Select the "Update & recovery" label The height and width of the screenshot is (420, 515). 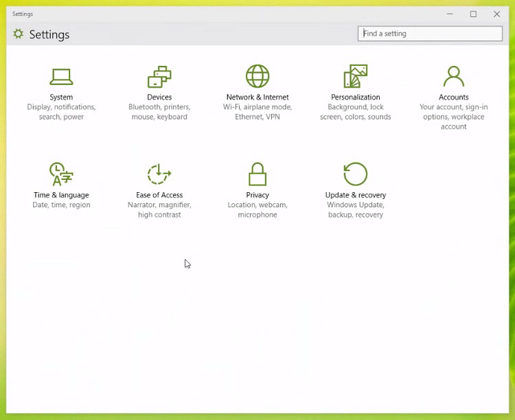[x=355, y=195]
